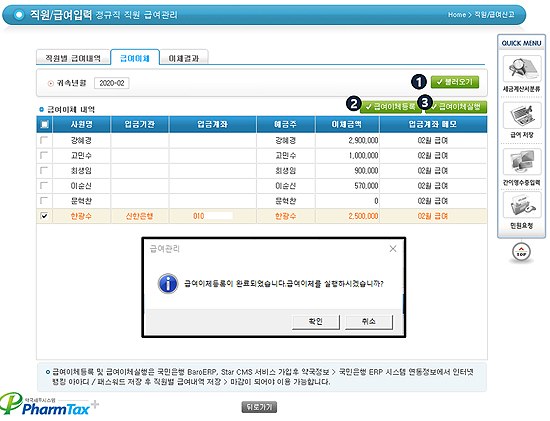
Task: Switch to 직원별 급여내역 tab
Action: pos(73,58)
